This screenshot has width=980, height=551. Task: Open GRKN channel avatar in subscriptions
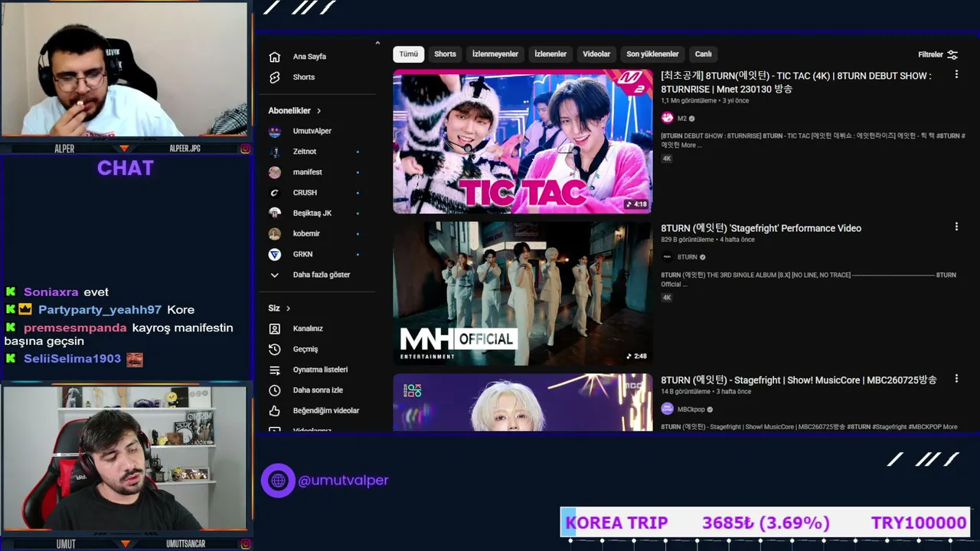click(275, 254)
